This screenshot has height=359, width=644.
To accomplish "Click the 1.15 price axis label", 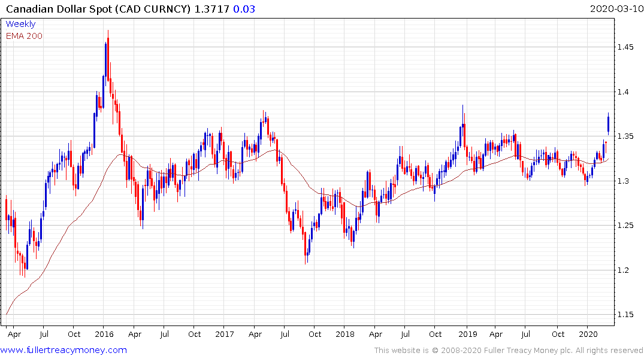I will point(625,315).
